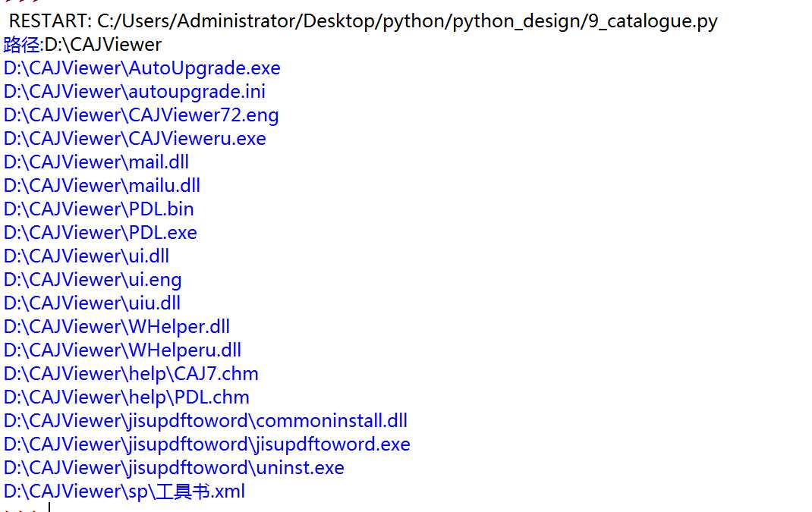The height and width of the screenshot is (512, 812).
Task: Click the output line ending AutoUpgrade.exe
Action: pyautogui.click(x=142, y=68)
